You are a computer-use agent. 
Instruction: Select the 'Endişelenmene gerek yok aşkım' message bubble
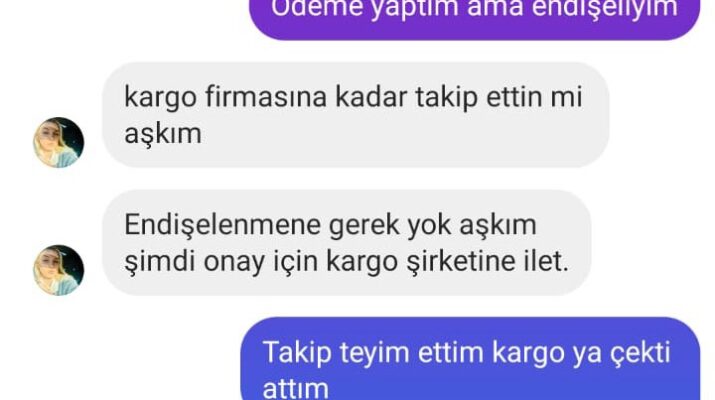pyautogui.click(x=347, y=243)
